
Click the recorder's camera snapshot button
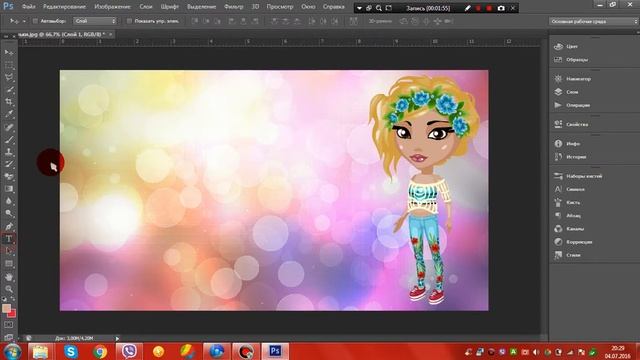tap(501, 8)
